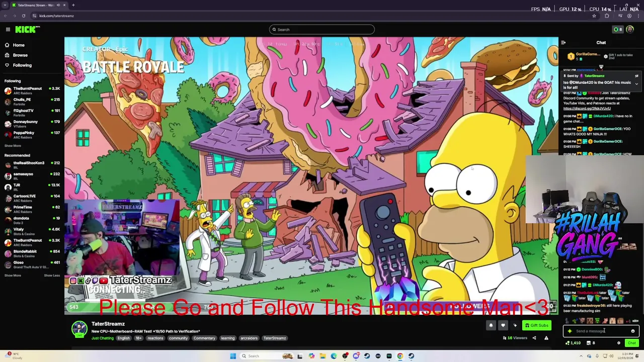Click the kick.com/taterstreamz address bar
This screenshot has height=362, width=644.
pyautogui.click(x=56, y=16)
